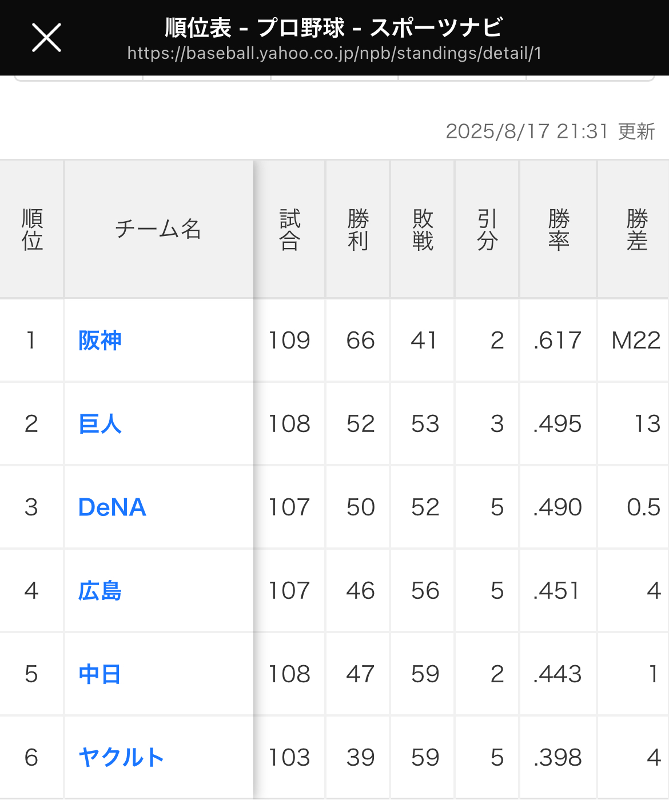Click the 勝利 column header

click(x=358, y=230)
